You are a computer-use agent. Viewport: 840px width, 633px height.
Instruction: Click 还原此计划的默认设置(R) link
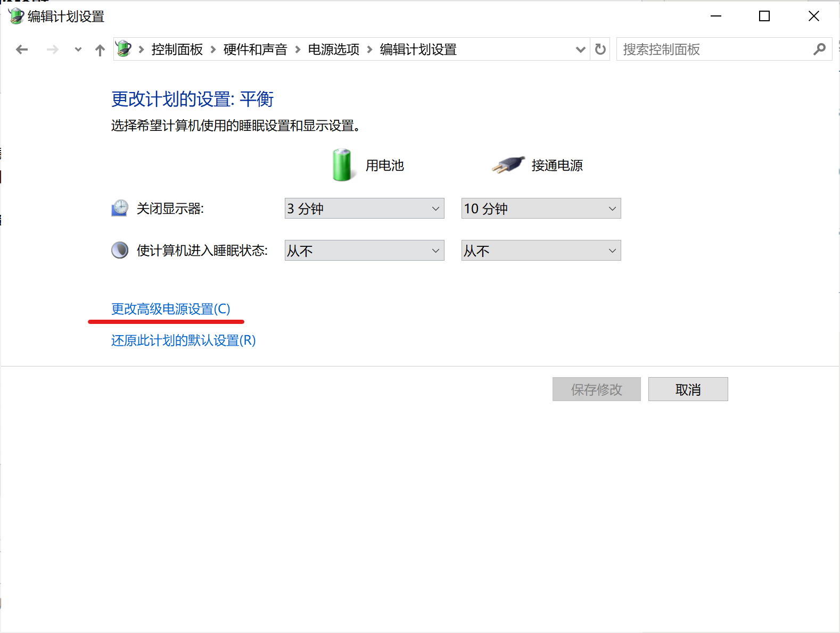(x=184, y=340)
